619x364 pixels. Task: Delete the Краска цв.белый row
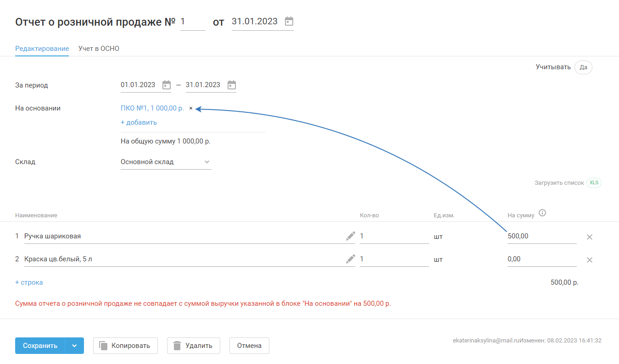click(590, 260)
